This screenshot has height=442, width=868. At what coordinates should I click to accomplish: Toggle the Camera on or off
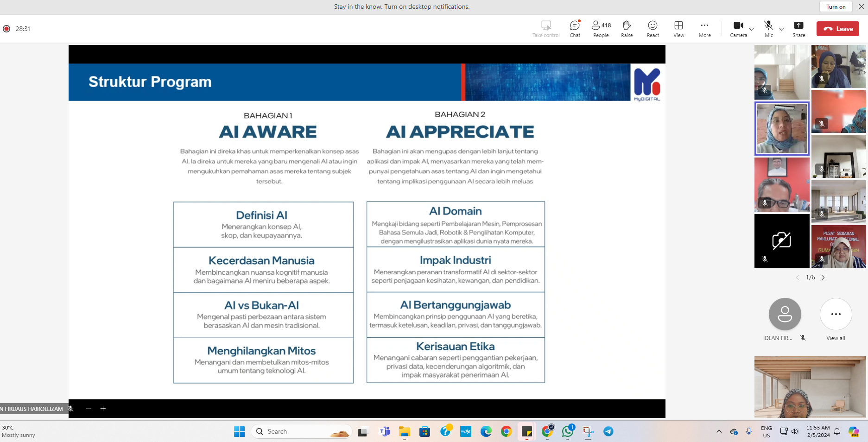click(x=738, y=29)
